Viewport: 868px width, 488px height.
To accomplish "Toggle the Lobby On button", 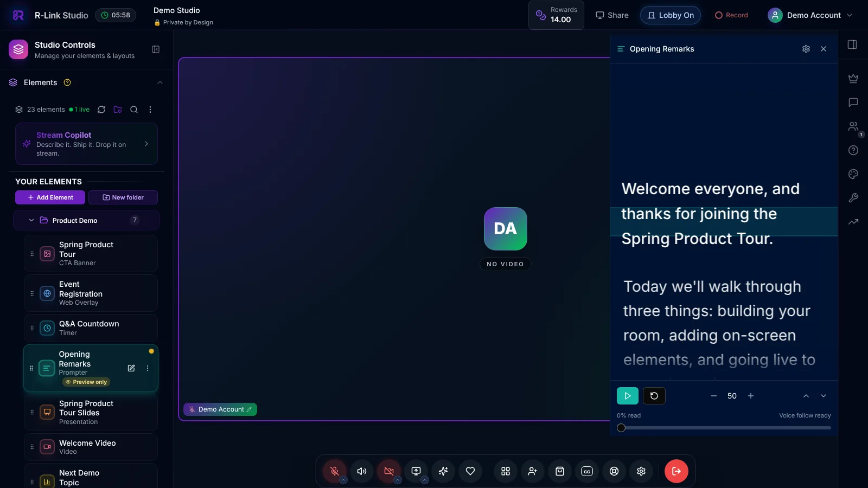I will (671, 15).
